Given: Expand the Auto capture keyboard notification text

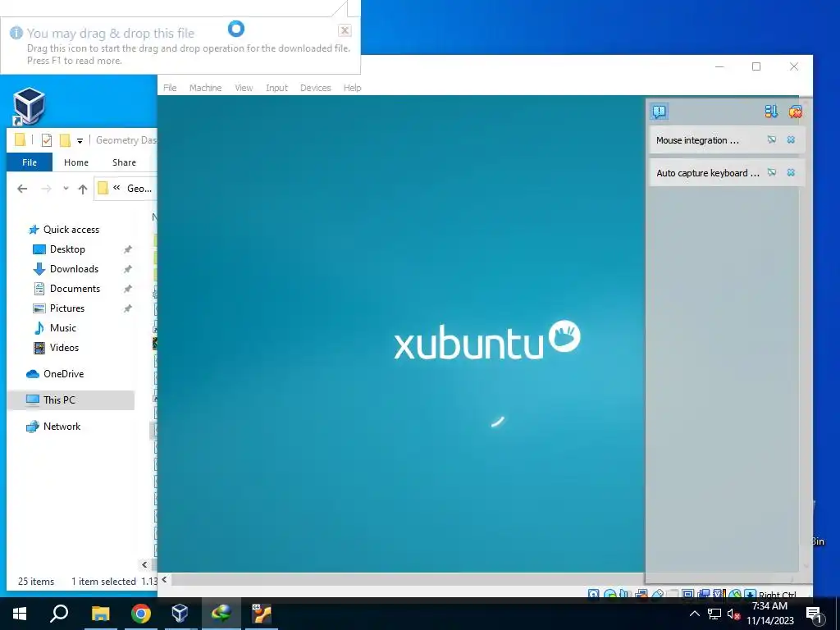Looking at the screenshot, I should tap(708, 173).
